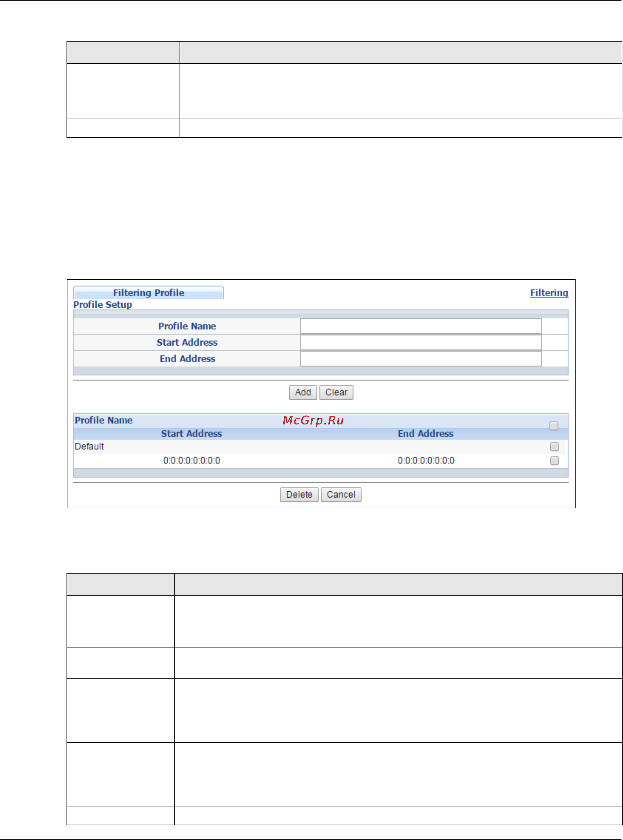
Task: Click the Cancel button
Action: tap(341, 494)
